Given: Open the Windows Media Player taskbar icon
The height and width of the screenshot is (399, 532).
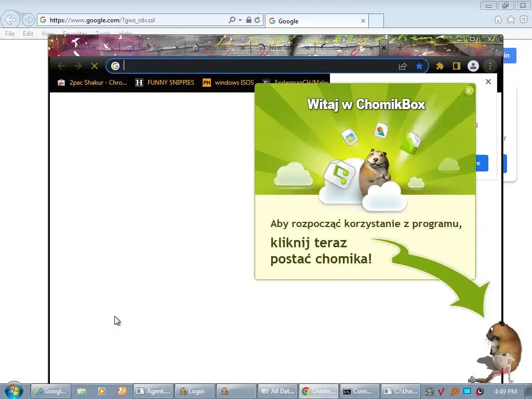Looking at the screenshot, I should [x=102, y=391].
